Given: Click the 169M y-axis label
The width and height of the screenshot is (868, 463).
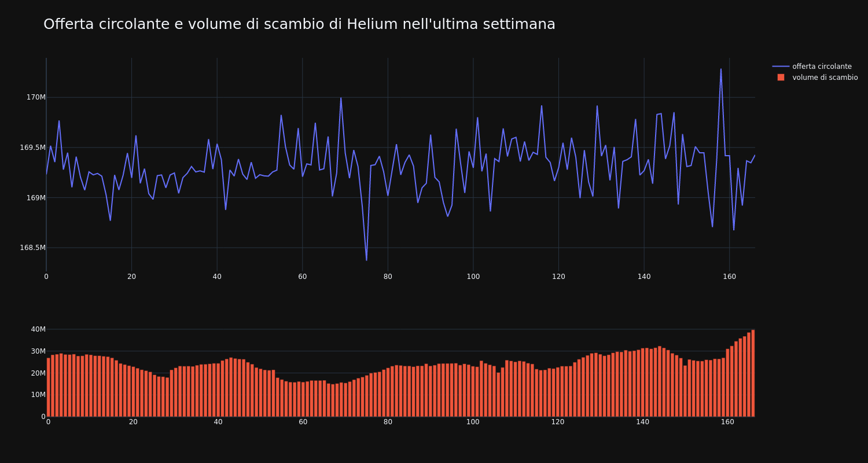Looking at the screenshot, I should click(36, 198).
